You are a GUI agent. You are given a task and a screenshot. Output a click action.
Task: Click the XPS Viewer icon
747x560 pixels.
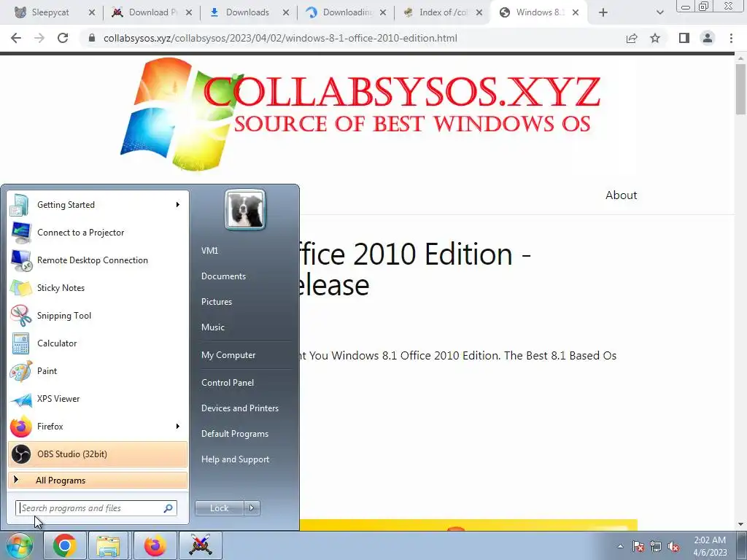point(20,399)
